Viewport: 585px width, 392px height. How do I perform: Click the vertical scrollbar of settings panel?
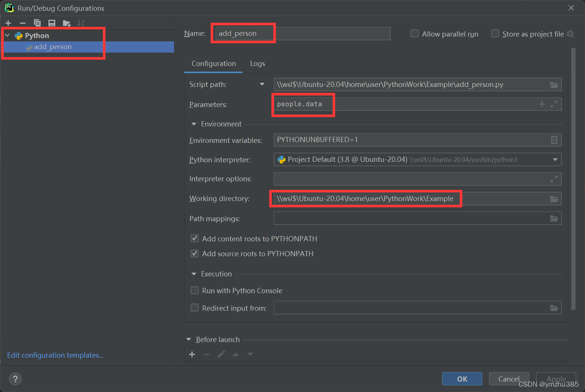coord(573,179)
